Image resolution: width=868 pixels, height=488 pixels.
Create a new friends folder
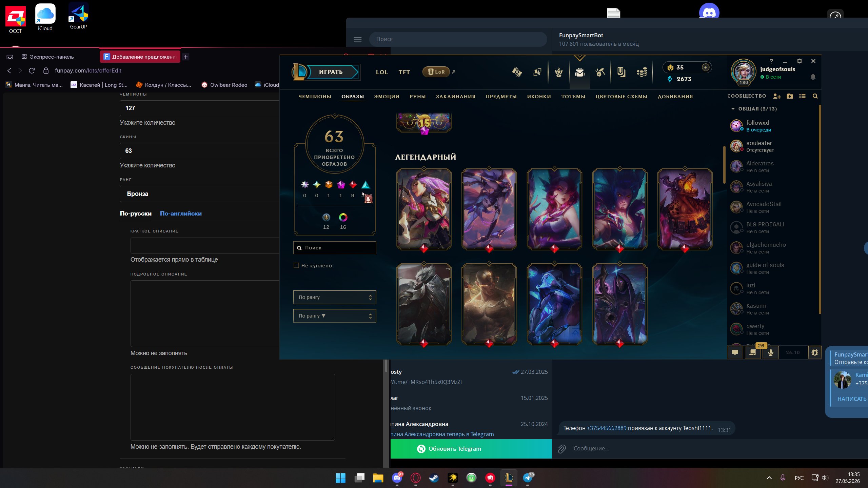tap(790, 96)
